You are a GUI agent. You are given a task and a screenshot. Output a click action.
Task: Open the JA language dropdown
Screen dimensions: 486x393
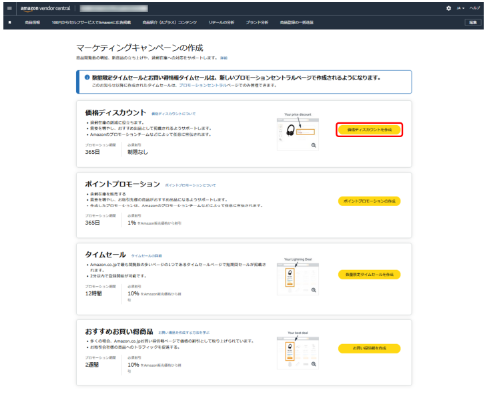[461, 8]
